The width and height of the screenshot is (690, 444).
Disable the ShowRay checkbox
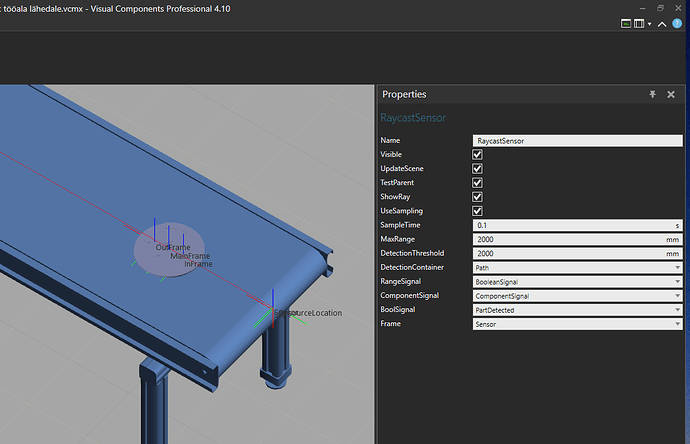pyautogui.click(x=477, y=197)
